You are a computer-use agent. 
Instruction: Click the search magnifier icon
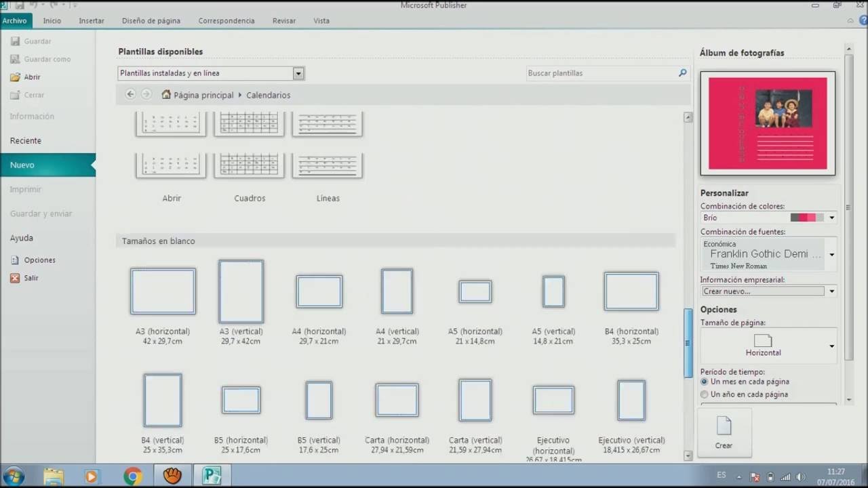(x=683, y=73)
